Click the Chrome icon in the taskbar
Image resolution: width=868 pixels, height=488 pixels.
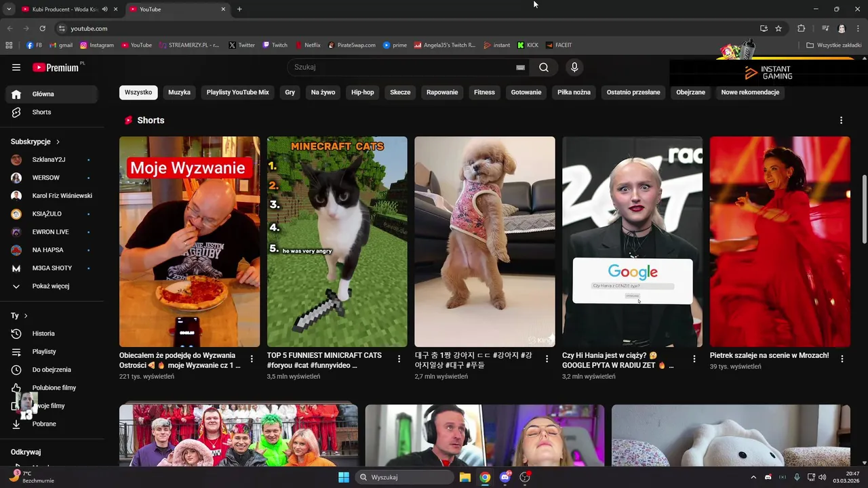point(485,477)
